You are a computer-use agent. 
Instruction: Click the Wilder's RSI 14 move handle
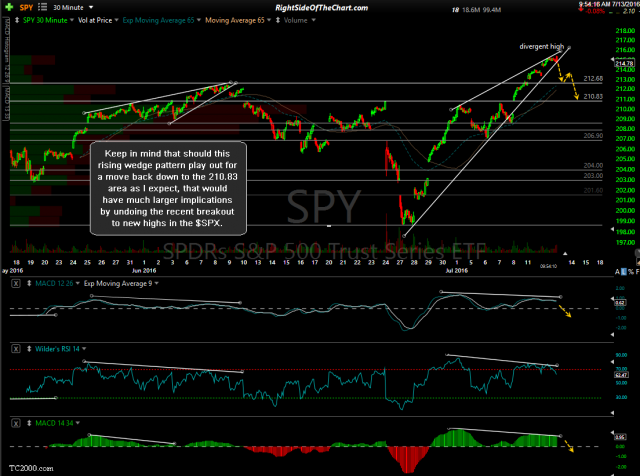coord(29,349)
